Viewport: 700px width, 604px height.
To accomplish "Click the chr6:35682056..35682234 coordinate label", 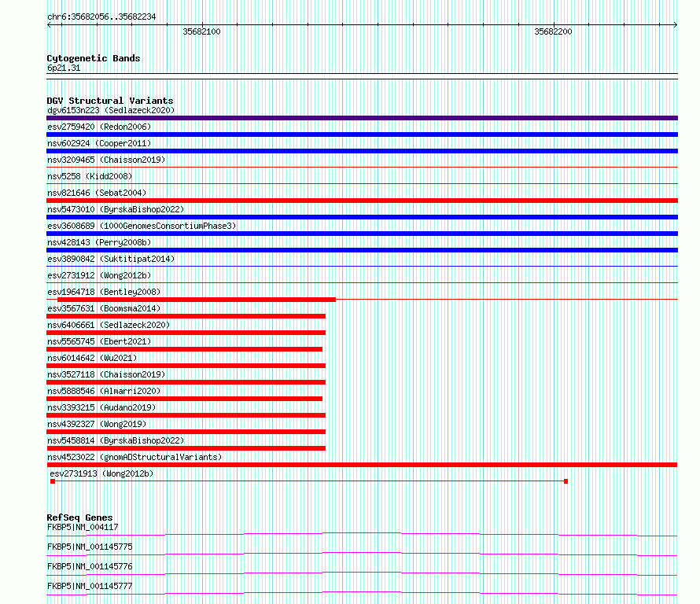I will pyautogui.click(x=101, y=17).
